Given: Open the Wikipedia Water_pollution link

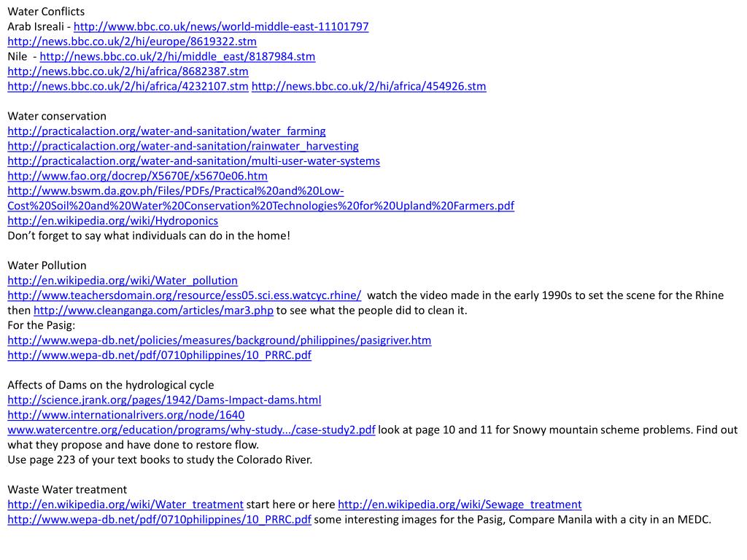Looking at the screenshot, I should [x=123, y=281].
